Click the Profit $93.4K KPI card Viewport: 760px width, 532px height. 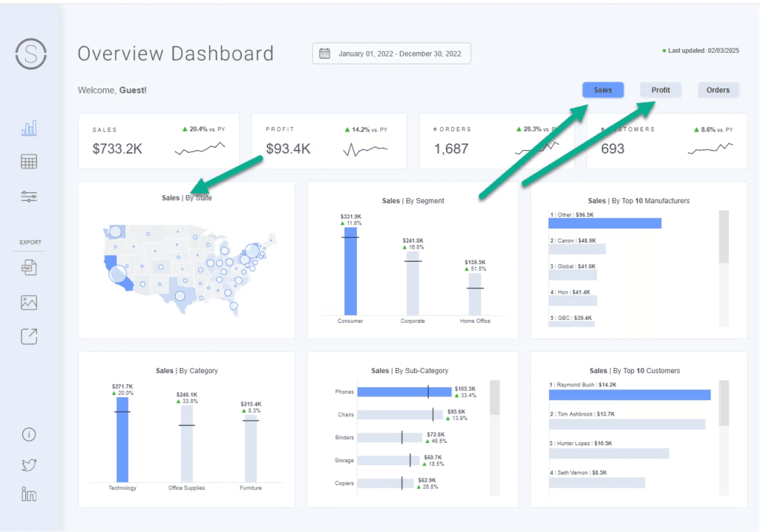coord(329,142)
